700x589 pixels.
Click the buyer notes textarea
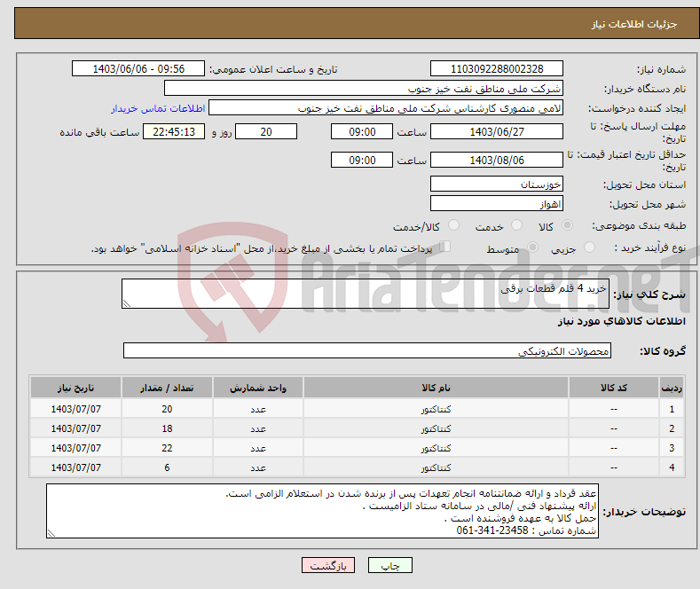[x=322, y=511]
